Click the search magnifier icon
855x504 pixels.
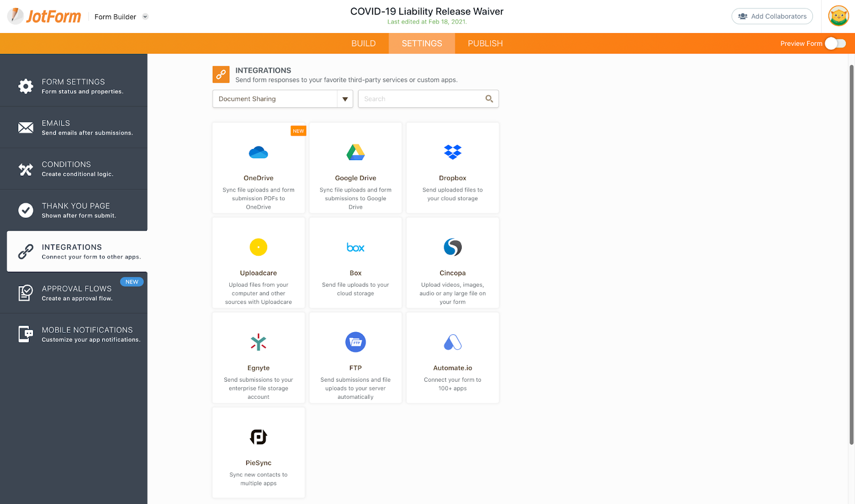(x=489, y=99)
